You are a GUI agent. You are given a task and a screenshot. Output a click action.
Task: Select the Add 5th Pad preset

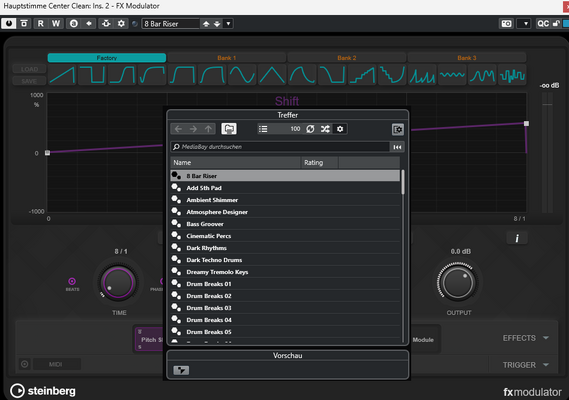pos(285,188)
